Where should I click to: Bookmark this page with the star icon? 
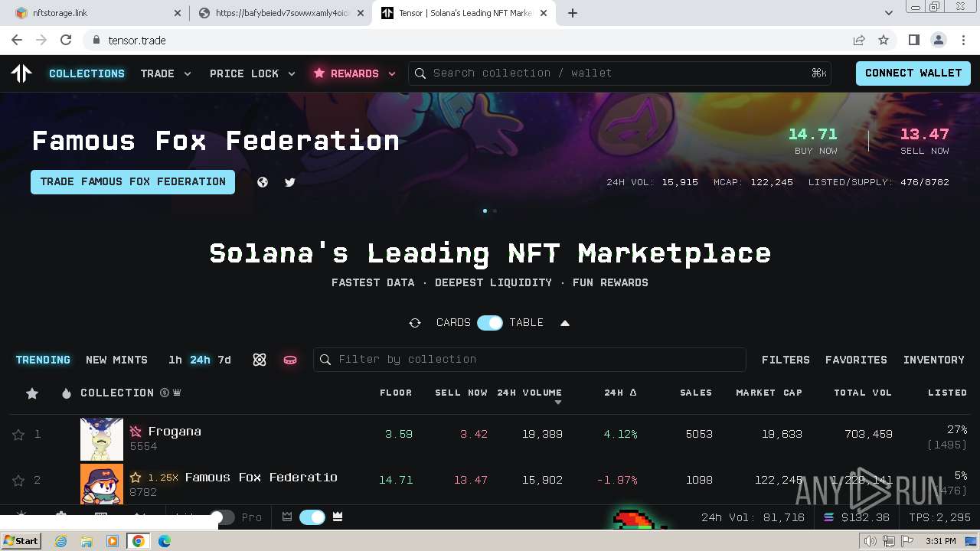(x=884, y=40)
